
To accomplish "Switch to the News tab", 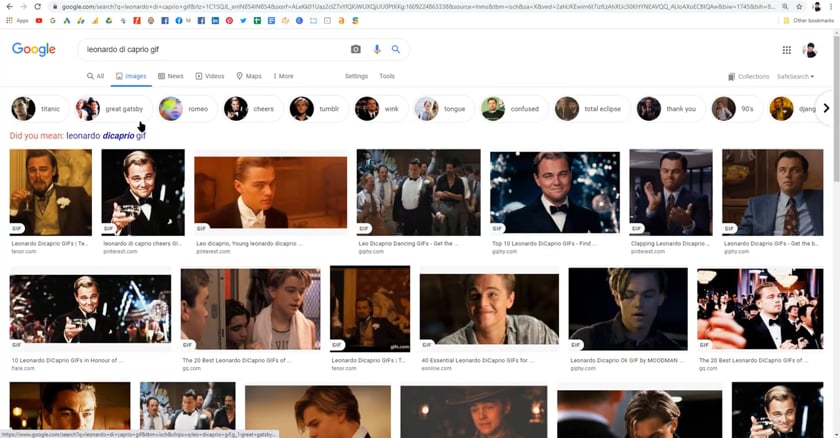I will coord(171,76).
